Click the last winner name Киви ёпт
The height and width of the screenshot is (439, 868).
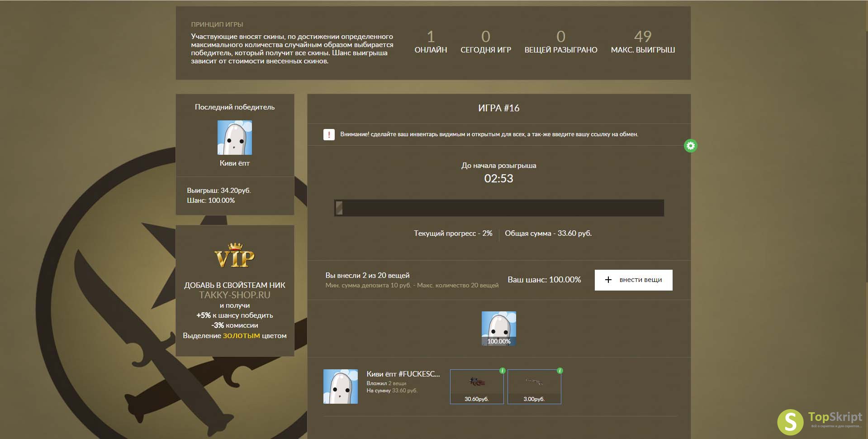coord(235,163)
